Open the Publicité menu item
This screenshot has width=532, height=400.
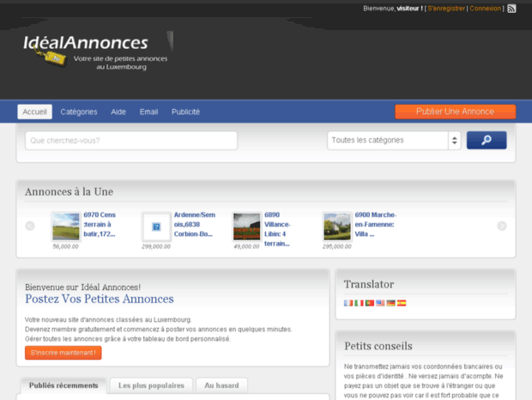pyautogui.click(x=185, y=112)
